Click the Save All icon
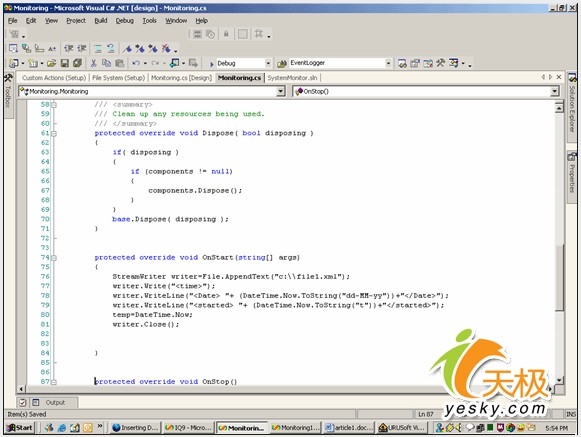581x437 pixels. 77,63
